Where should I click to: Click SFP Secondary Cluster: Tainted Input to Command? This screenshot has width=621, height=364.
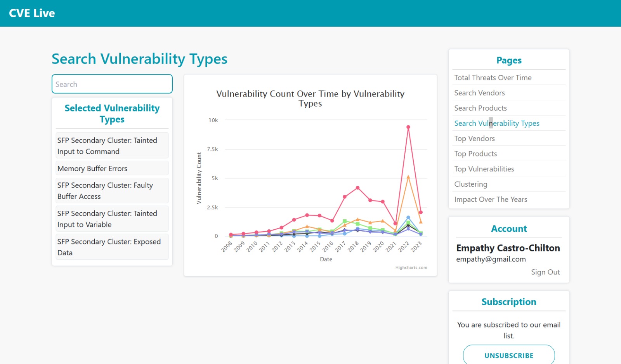(x=112, y=146)
